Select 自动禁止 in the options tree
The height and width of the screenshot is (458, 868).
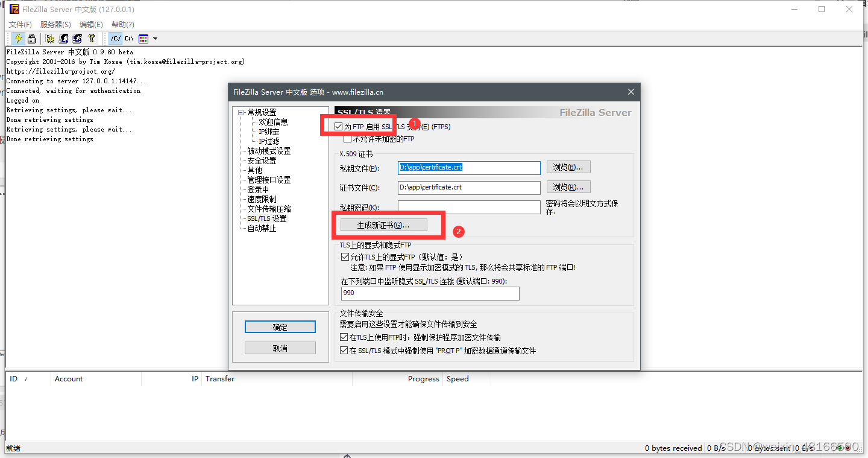coord(262,228)
